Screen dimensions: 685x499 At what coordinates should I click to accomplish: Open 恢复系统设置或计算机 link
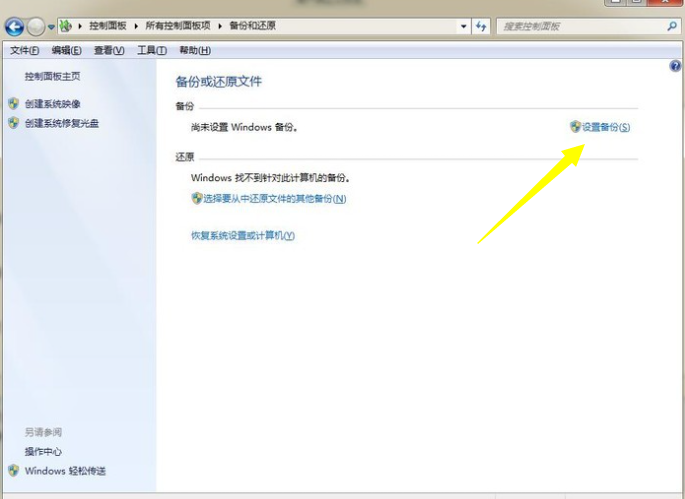click(243, 236)
